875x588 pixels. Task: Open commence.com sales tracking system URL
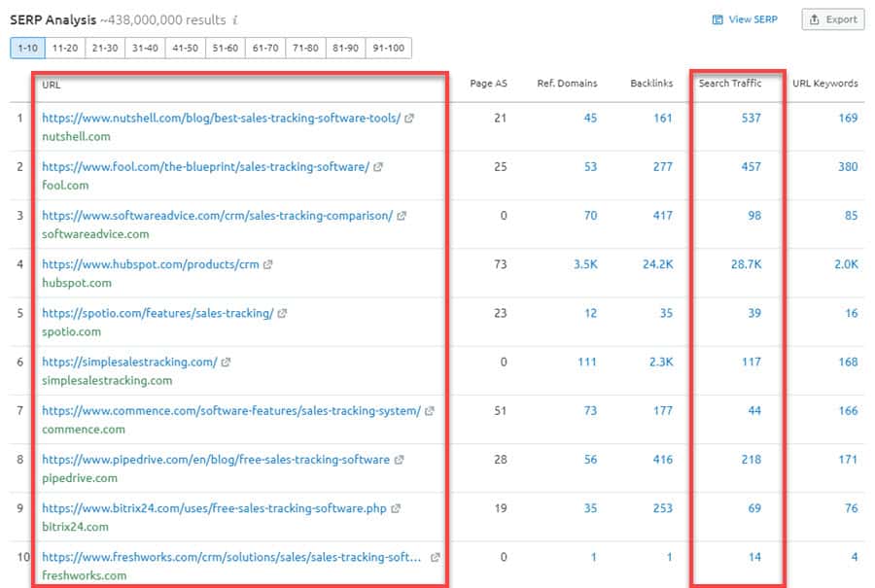[230, 411]
